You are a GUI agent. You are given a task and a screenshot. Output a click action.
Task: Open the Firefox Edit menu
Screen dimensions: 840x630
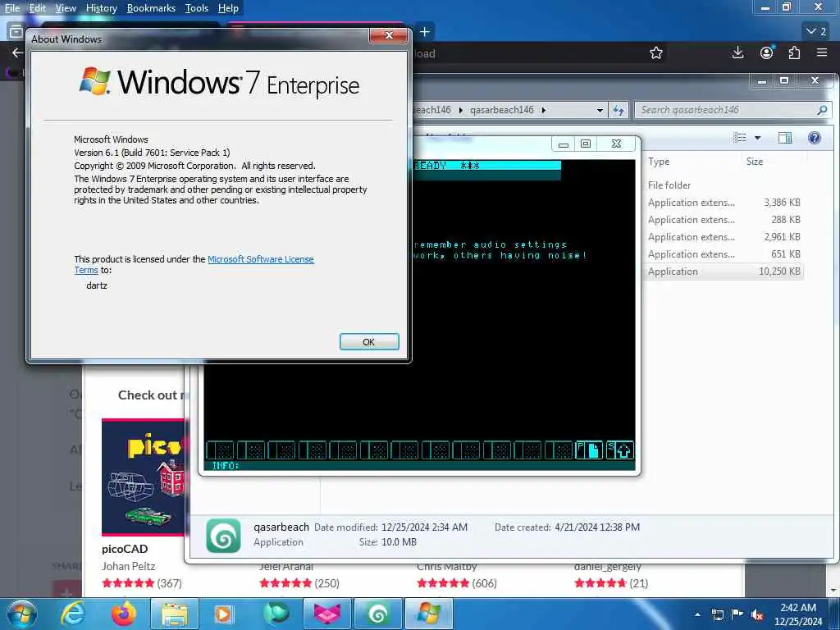(x=37, y=8)
